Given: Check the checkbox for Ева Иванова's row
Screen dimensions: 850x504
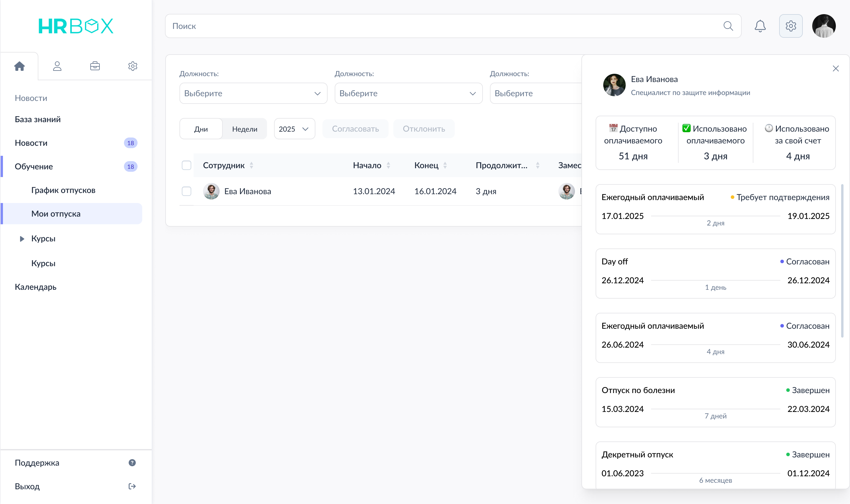Looking at the screenshot, I should [x=187, y=191].
